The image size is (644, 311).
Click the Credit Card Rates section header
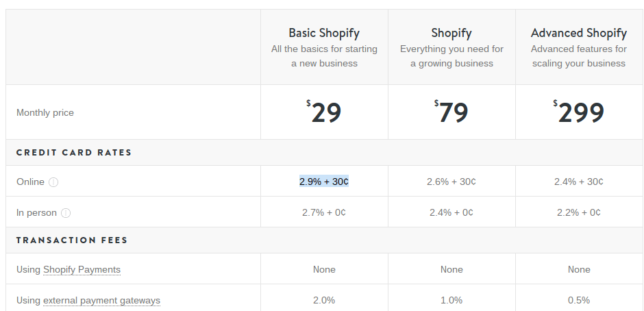pyautogui.click(x=74, y=153)
